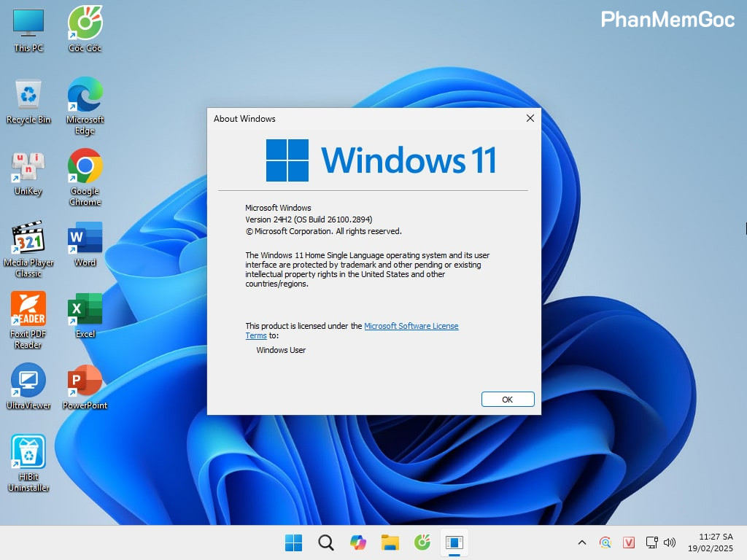This screenshot has height=560, width=747.
Task: Expand hidden icons in the system tray
Action: tap(581, 542)
